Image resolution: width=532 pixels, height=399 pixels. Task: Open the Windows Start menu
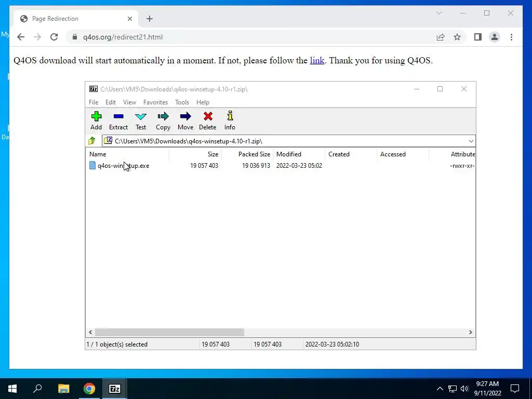(12, 389)
